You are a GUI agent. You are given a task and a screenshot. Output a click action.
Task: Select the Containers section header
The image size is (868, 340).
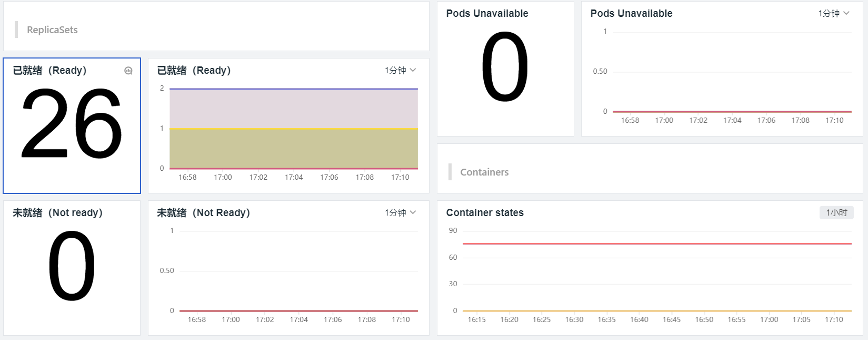484,172
